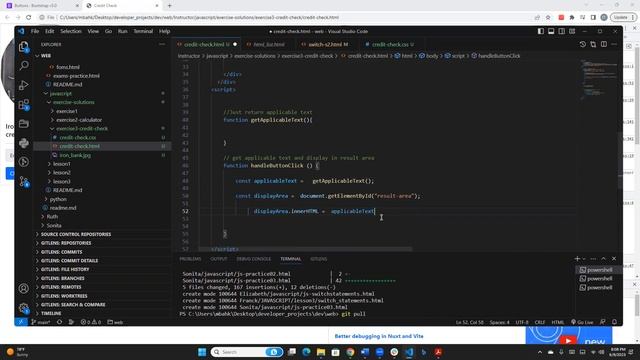
Task: Toggle the secondary side bar layout icon
Action: (x=562, y=31)
